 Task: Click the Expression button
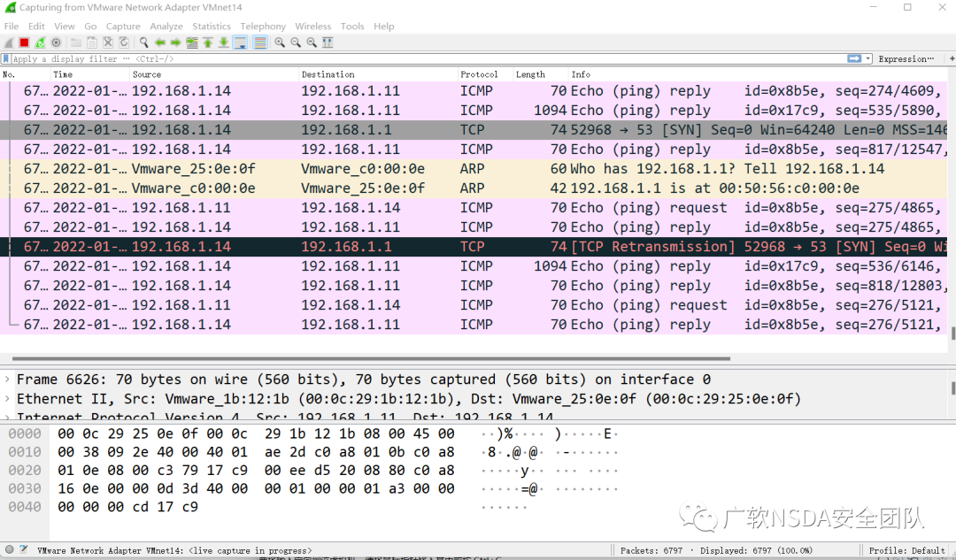pyautogui.click(x=906, y=59)
